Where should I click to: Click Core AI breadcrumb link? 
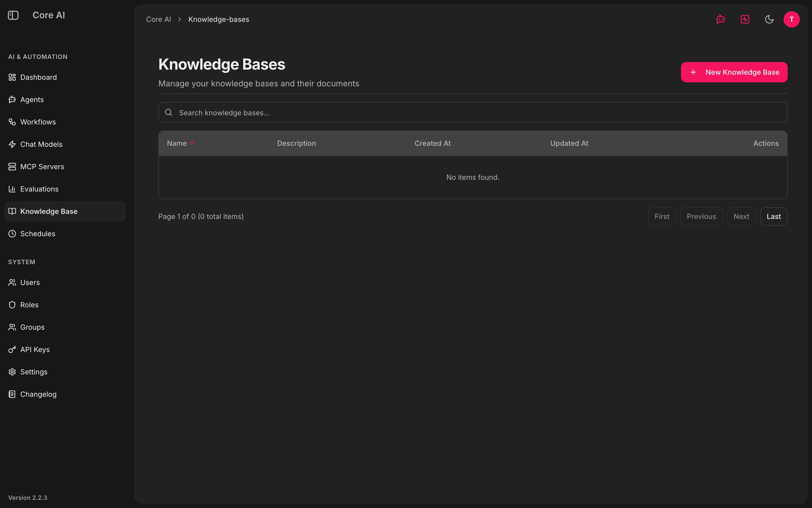pyautogui.click(x=158, y=19)
